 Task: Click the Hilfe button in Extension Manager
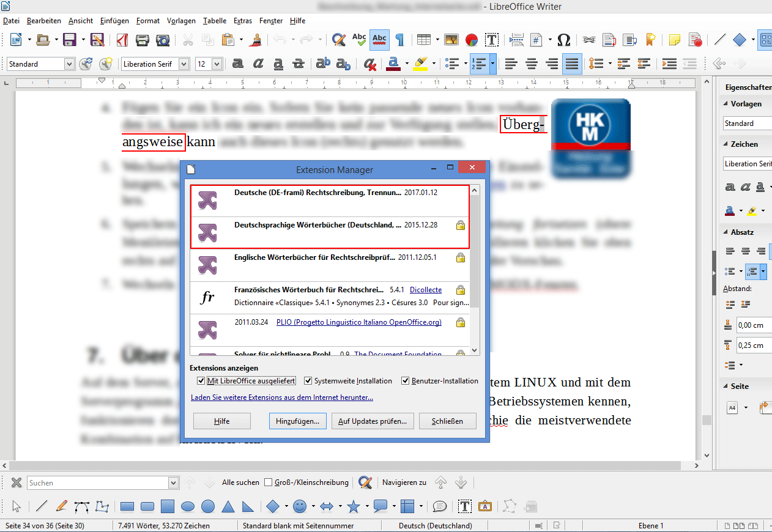[x=222, y=421]
